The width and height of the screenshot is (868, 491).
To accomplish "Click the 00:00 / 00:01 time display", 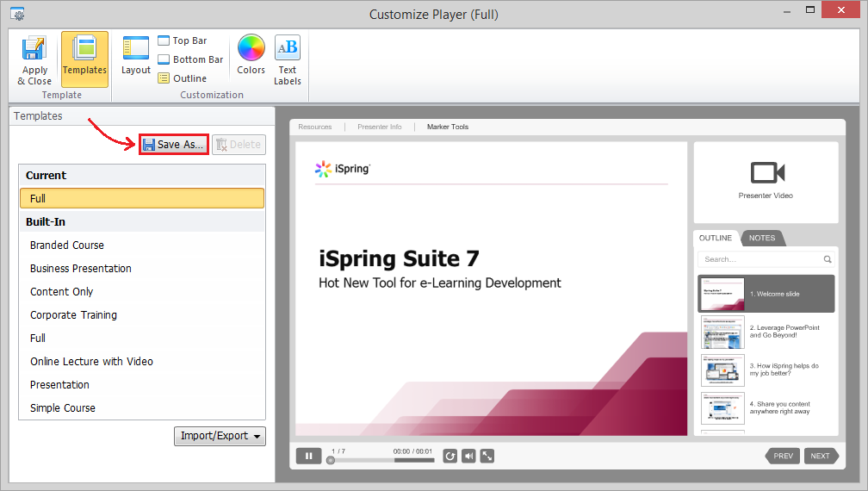I will (412, 451).
